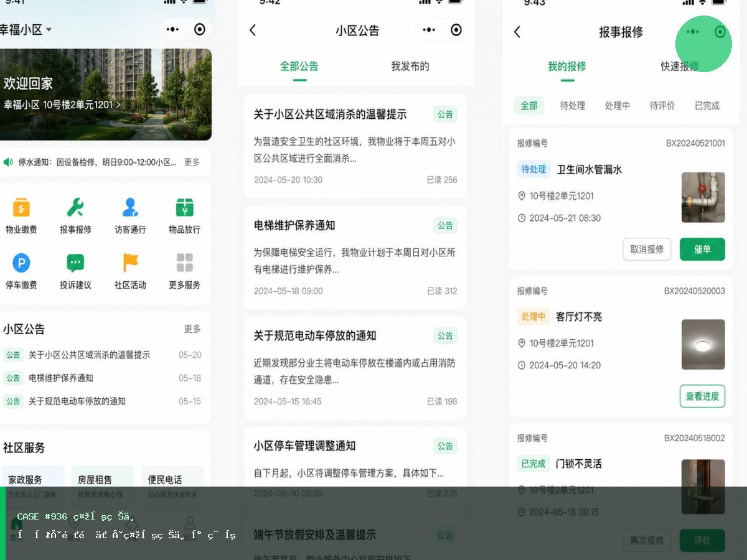Tap the 停水通知 speaker icon

8,162
